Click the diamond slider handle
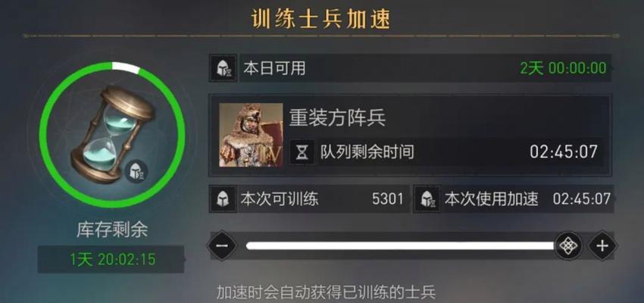644x303 pixels. tap(568, 246)
